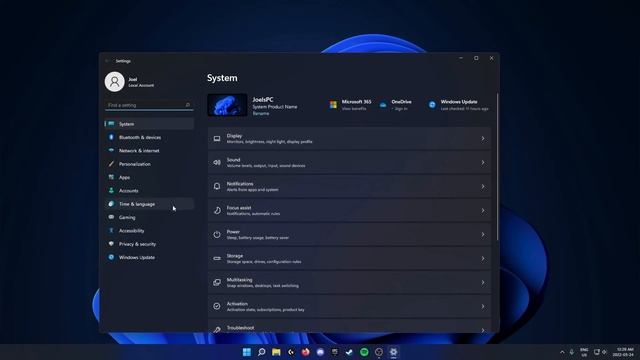
Task: Open the ENG US language switcher
Action: click(x=584, y=352)
